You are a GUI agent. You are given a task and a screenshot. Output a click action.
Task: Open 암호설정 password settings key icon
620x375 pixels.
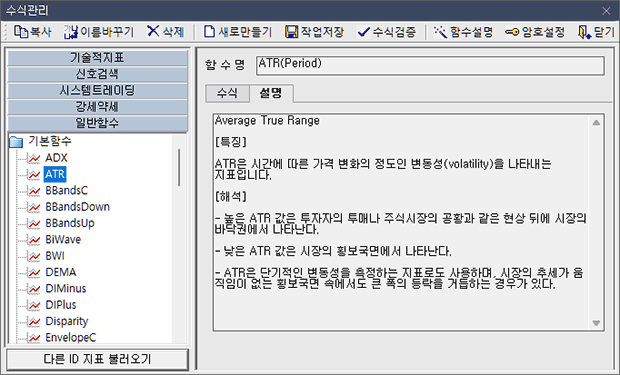(x=512, y=32)
